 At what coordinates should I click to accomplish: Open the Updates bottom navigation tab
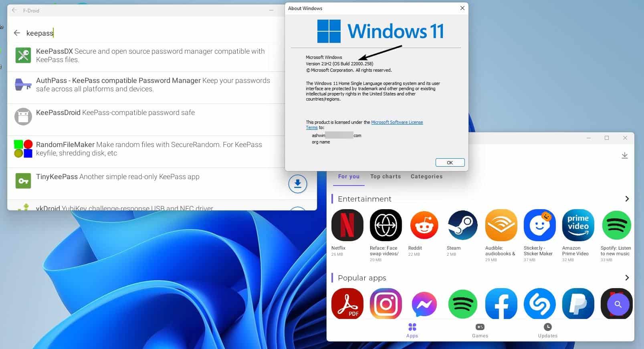547,331
